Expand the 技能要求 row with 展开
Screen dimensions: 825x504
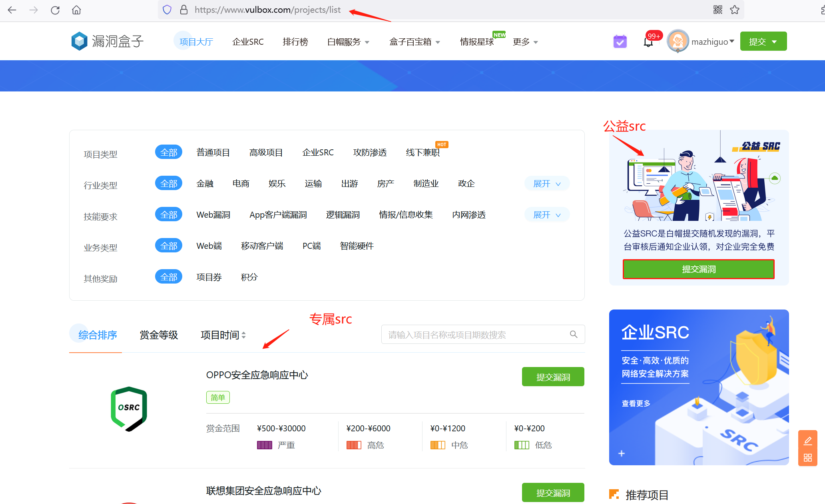pyautogui.click(x=547, y=214)
